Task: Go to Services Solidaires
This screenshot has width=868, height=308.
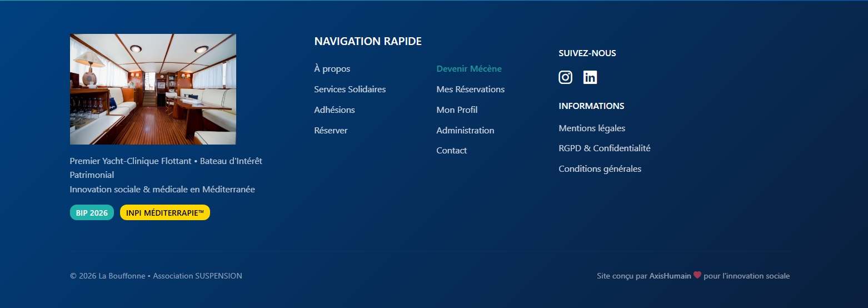Action: [350, 90]
